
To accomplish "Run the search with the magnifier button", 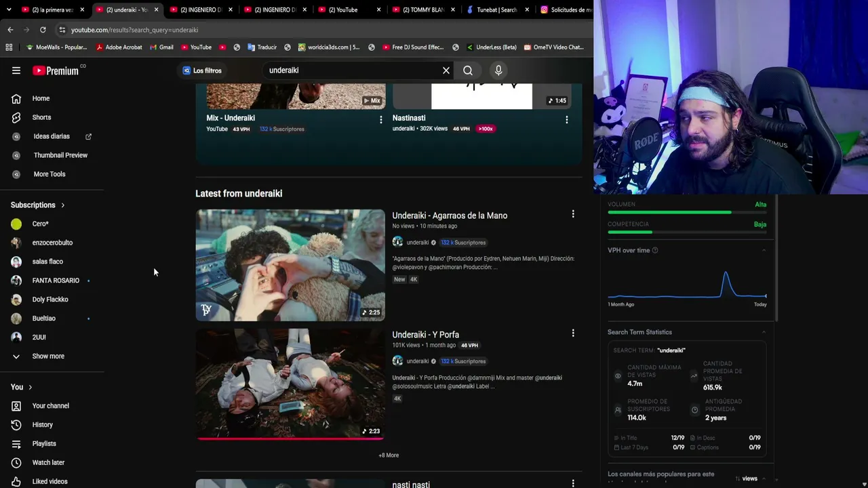I will click(468, 70).
